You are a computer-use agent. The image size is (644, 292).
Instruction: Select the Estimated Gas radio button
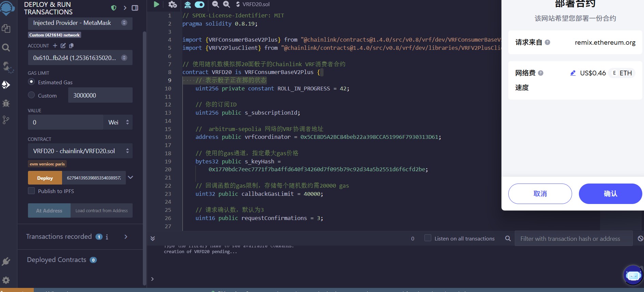[31, 82]
